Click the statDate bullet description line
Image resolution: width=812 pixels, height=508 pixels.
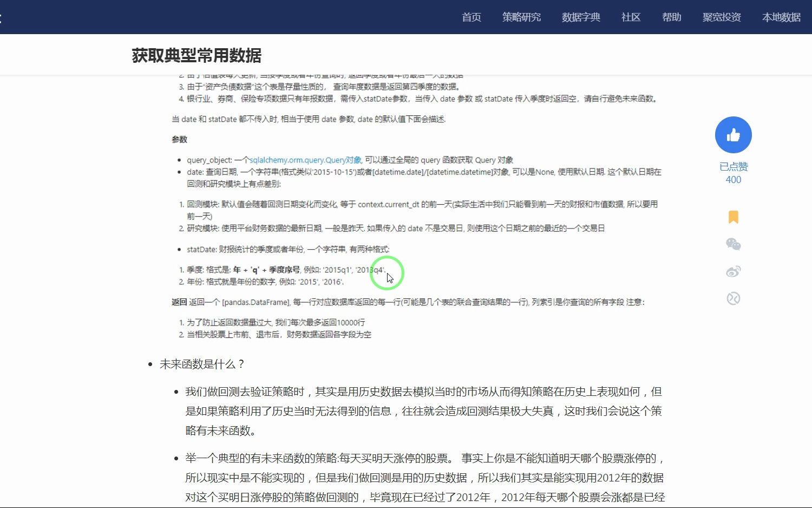288,249
